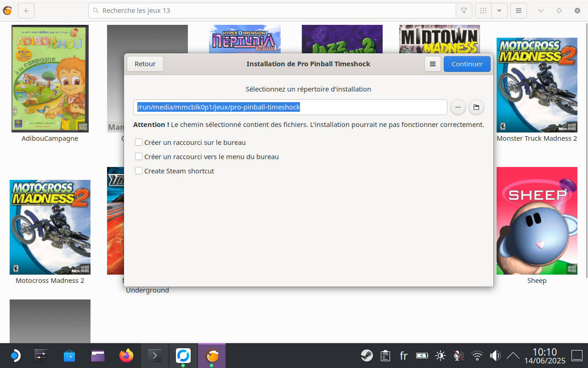Open the Lutris main hamburger menu
Image resolution: width=588 pixels, height=368 pixels.
(519, 11)
